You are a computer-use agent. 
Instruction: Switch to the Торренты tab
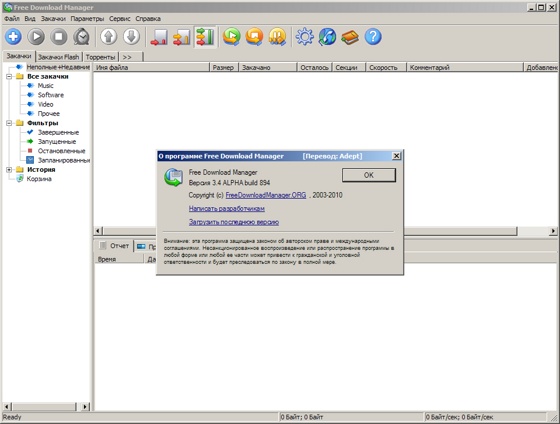(100, 57)
